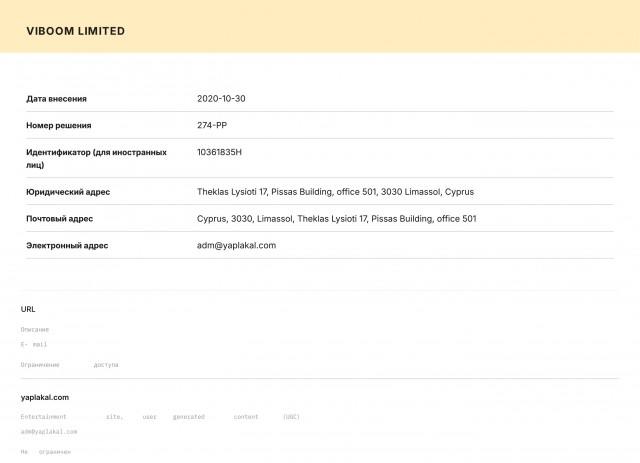640x463 pixels.
Task: Click the 'Дата внесения' label
Action: pos(56,99)
